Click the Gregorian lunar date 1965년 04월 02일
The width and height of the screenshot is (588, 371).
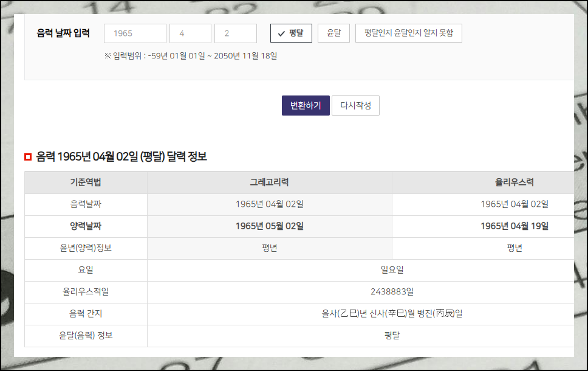269,204
